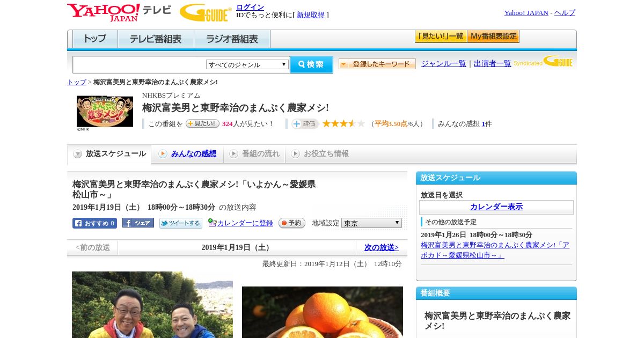This screenshot has width=644, height=338.
Task: Open the 地域設定 東京 dropdown
Action: [x=371, y=223]
